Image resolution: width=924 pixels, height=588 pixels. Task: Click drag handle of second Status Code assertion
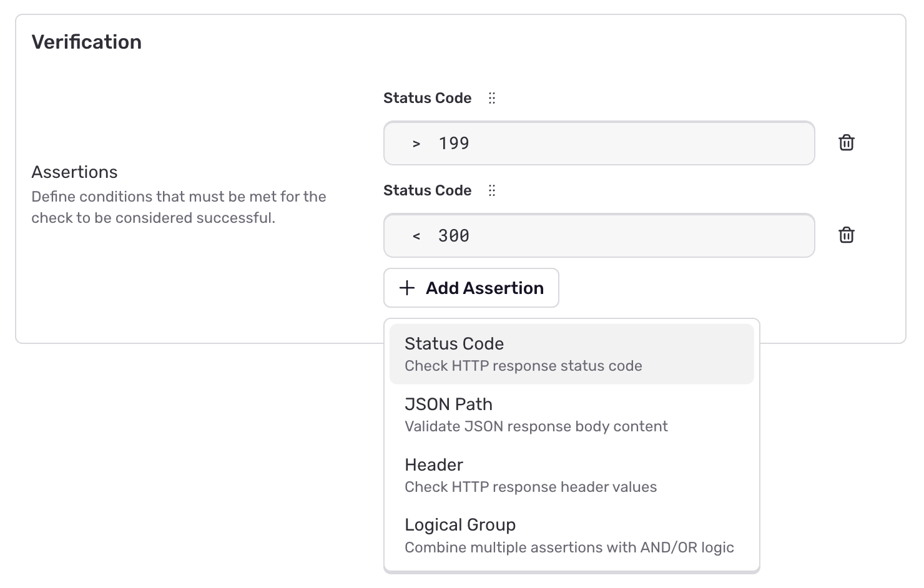tap(492, 190)
